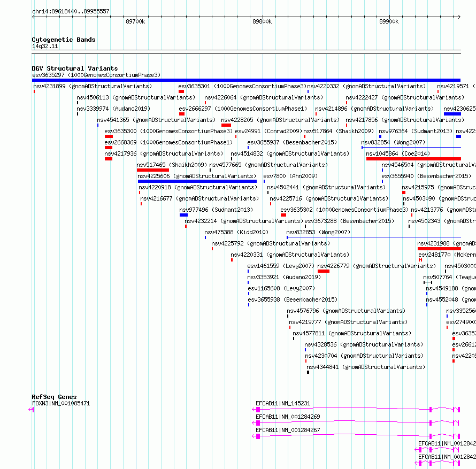Select the long blue esv3635297 variant bar
The width and height of the screenshot is (476, 469).
click(x=246, y=80)
